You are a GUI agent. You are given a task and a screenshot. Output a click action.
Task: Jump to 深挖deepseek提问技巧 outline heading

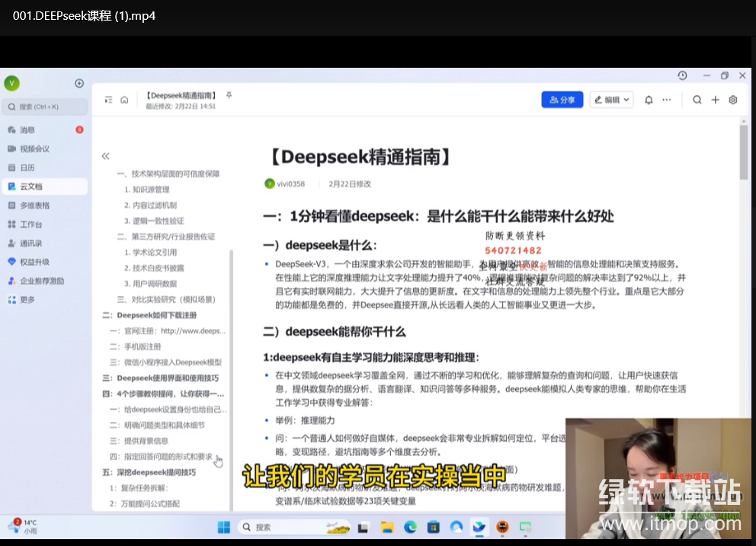149,472
